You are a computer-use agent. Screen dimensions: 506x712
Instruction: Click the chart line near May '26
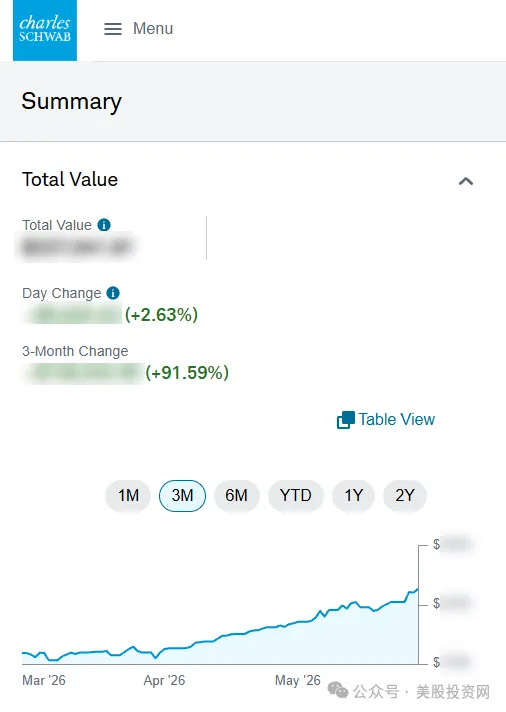[x=298, y=621]
